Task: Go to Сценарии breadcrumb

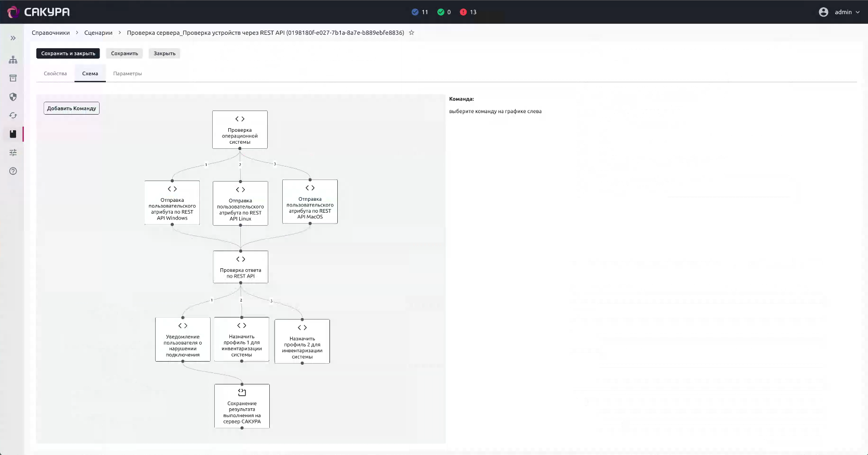Action: [x=99, y=33]
